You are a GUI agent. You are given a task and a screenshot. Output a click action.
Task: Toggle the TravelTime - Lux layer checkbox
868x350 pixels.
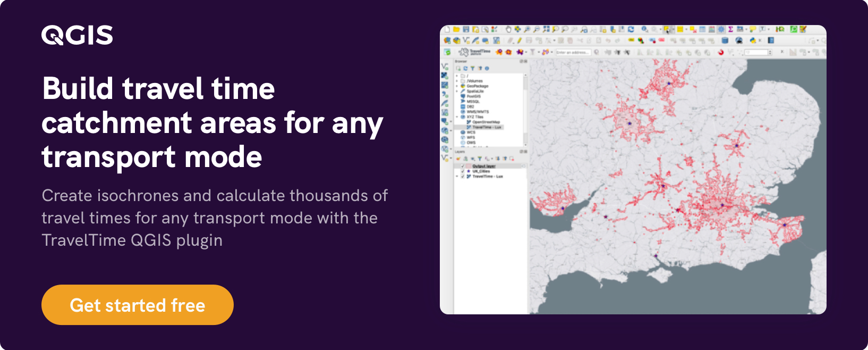(x=462, y=176)
